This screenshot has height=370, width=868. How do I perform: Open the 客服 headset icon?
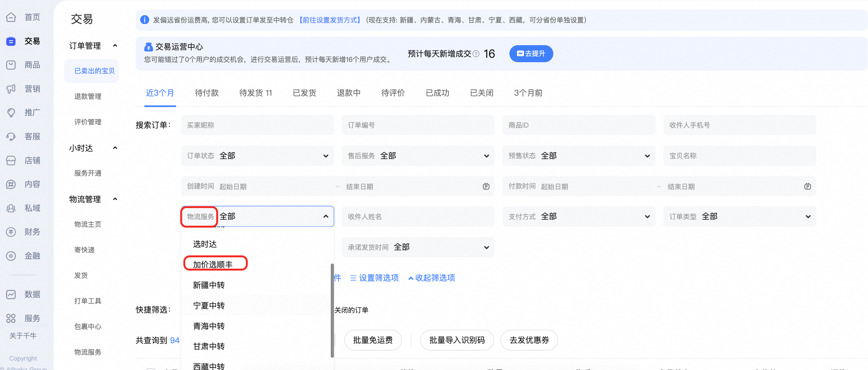coord(11,136)
